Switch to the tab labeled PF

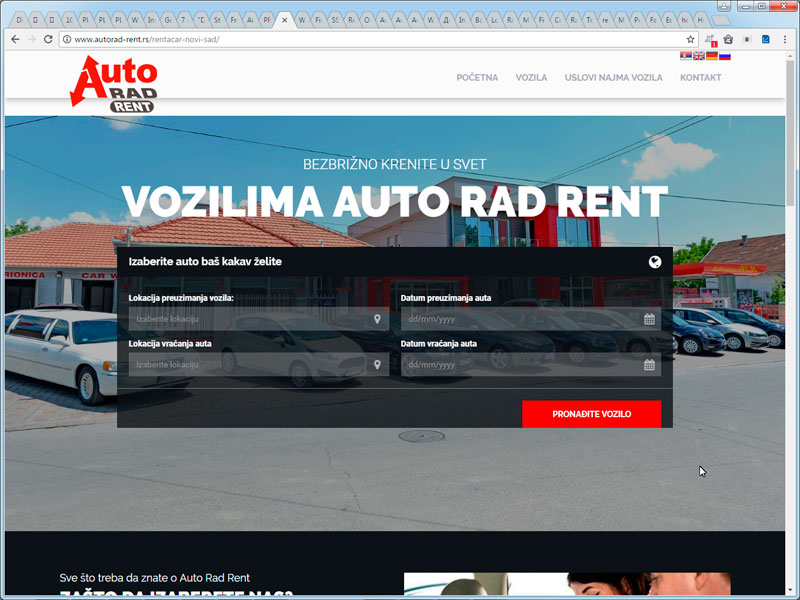coord(266,20)
